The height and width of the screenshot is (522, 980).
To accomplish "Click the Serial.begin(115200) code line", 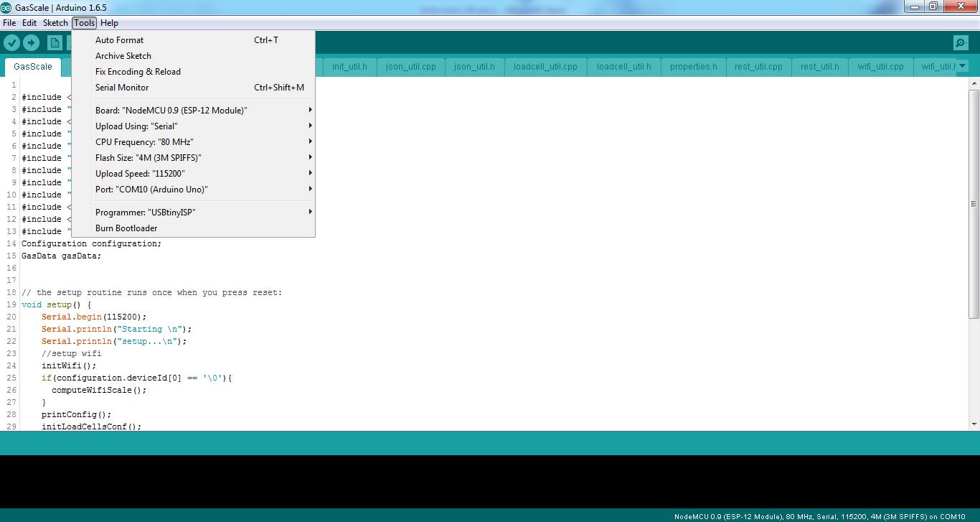I will click(x=94, y=317).
